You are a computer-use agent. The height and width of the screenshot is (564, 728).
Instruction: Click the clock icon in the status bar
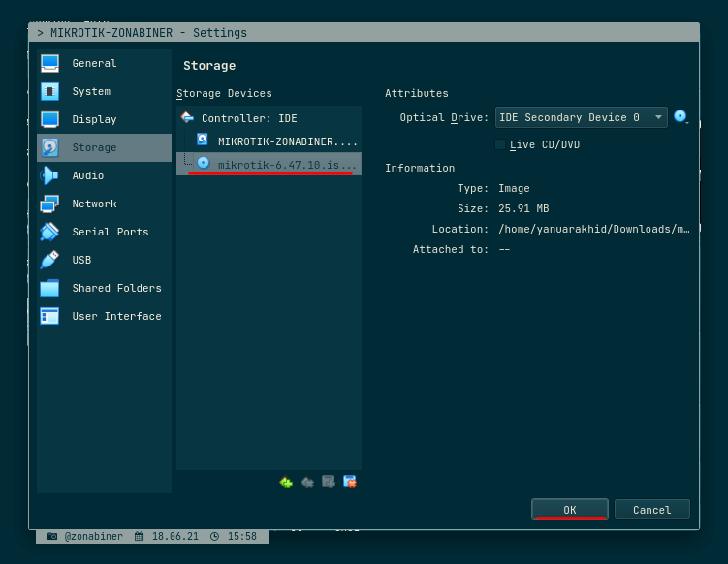tap(214, 536)
